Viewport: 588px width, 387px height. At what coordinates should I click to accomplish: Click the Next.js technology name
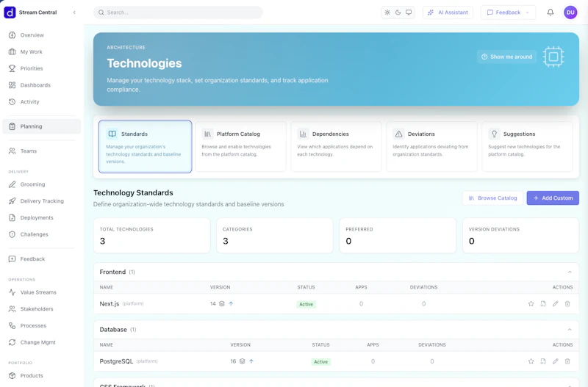(109, 304)
